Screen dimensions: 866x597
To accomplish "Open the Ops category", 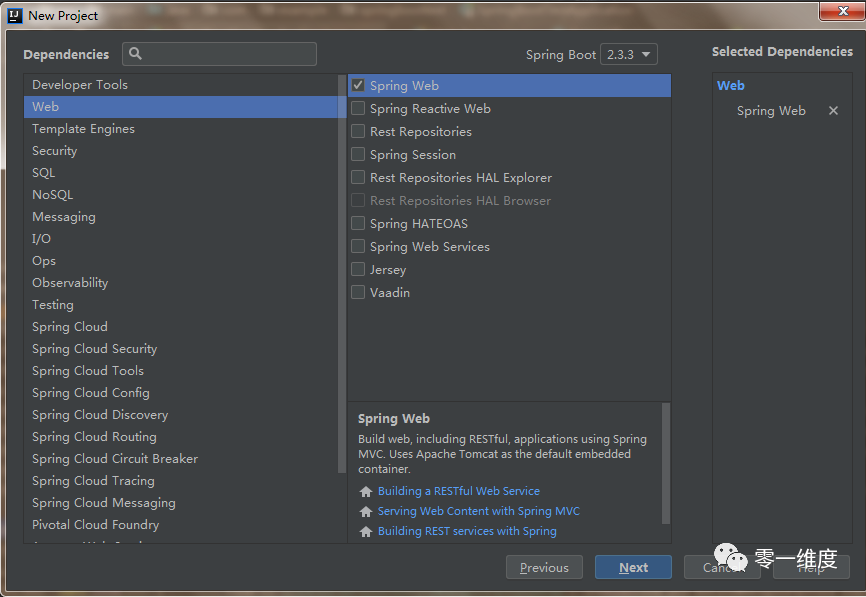I will (x=181, y=261).
